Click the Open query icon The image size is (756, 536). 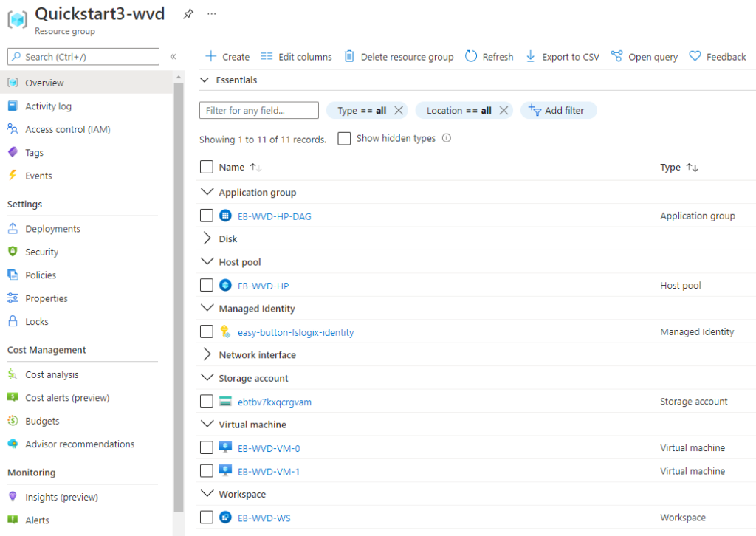(616, 56)
